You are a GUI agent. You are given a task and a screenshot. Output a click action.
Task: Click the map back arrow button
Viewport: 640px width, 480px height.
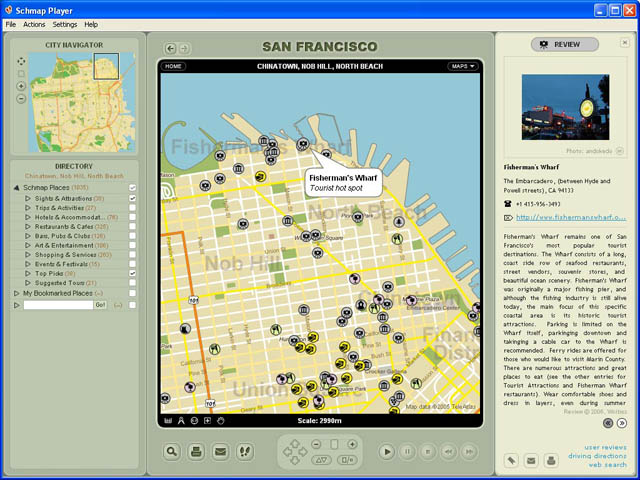[x=170, y=48]
